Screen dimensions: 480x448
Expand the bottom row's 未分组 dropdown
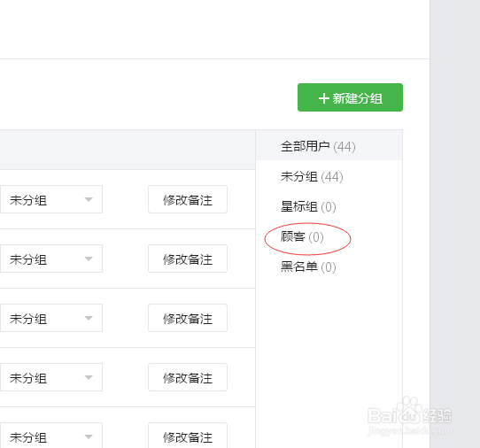[x=51, y=436]
